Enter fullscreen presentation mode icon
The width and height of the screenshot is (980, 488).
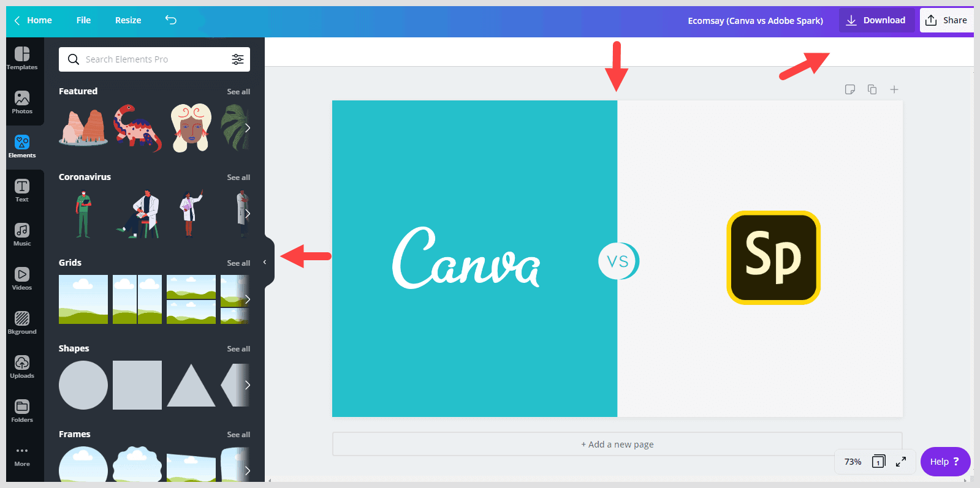click(901, 462)
